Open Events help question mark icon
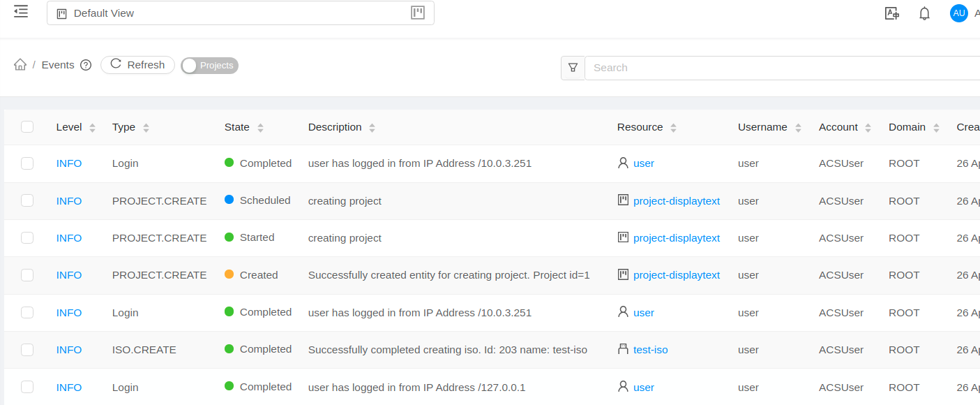Screen dimensions: 980x405 pyautogui.click(x=86, y=65)
